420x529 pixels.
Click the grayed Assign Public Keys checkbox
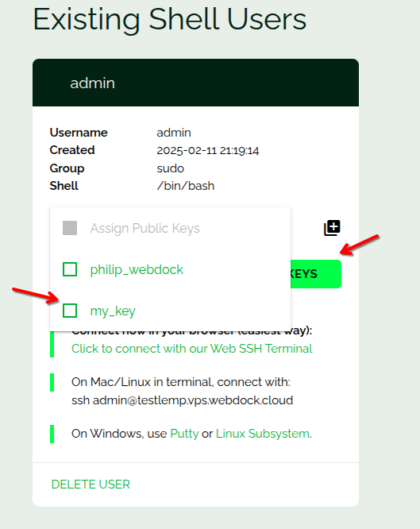tap(70, 228)
